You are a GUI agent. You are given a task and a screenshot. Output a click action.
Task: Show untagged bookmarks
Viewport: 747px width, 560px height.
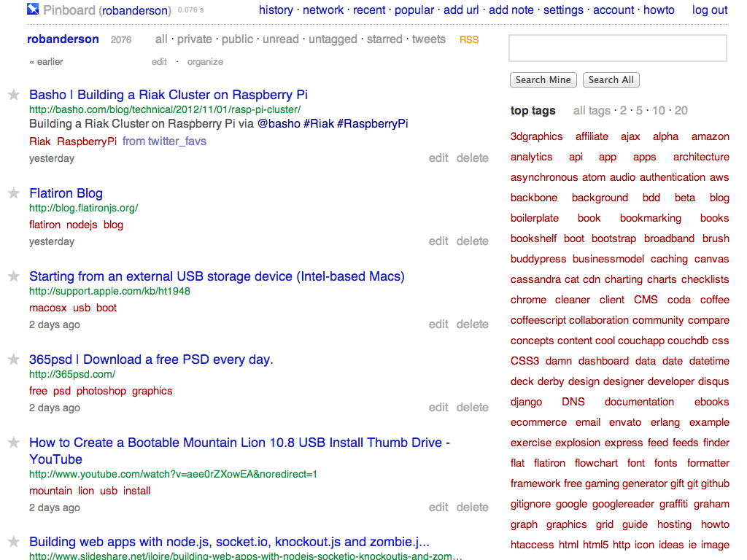pos(333,39)
